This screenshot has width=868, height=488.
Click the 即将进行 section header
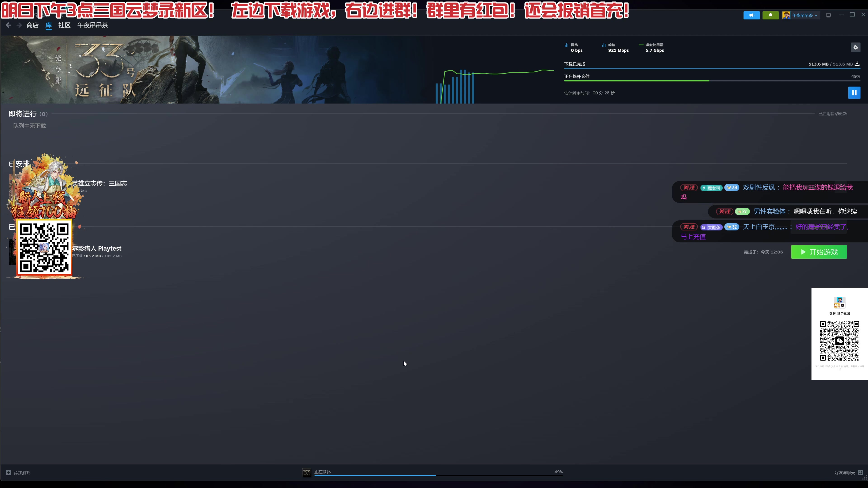28,114
